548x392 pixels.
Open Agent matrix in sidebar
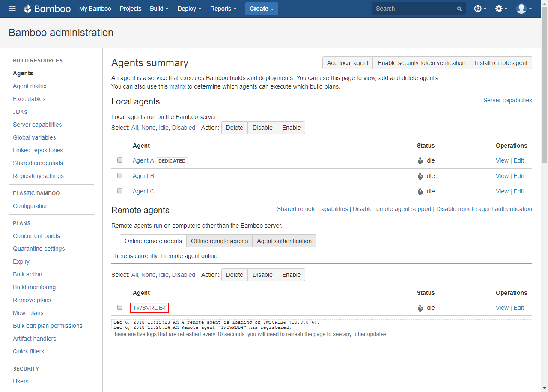click(x=30, y=86)
